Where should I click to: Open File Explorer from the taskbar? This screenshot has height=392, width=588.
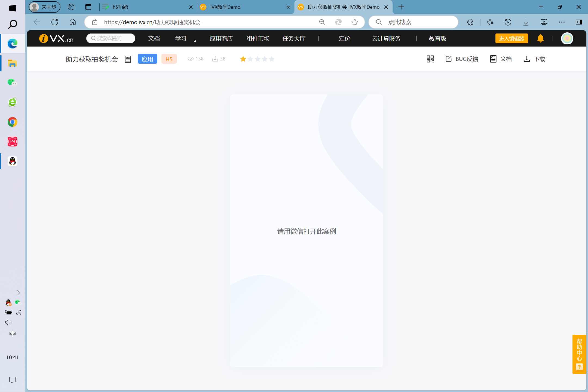(13, 63)
